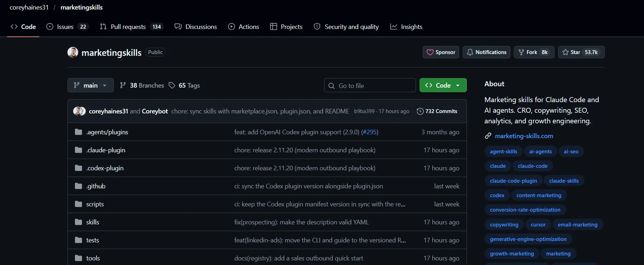Viewport: 644px width, 265px height.
Task: Open the .agents/plugins folder icon
Action: coord(78,132)
